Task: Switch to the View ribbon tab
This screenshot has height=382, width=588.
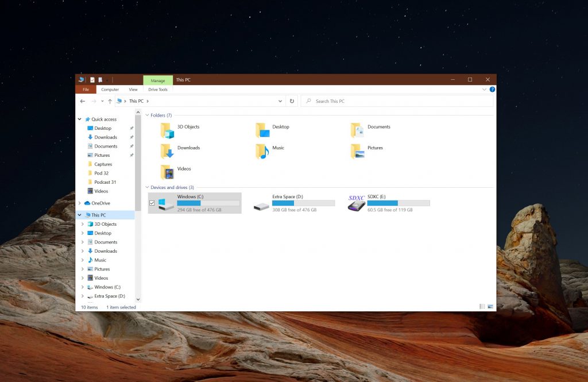Action: click(x=133, y=89)
